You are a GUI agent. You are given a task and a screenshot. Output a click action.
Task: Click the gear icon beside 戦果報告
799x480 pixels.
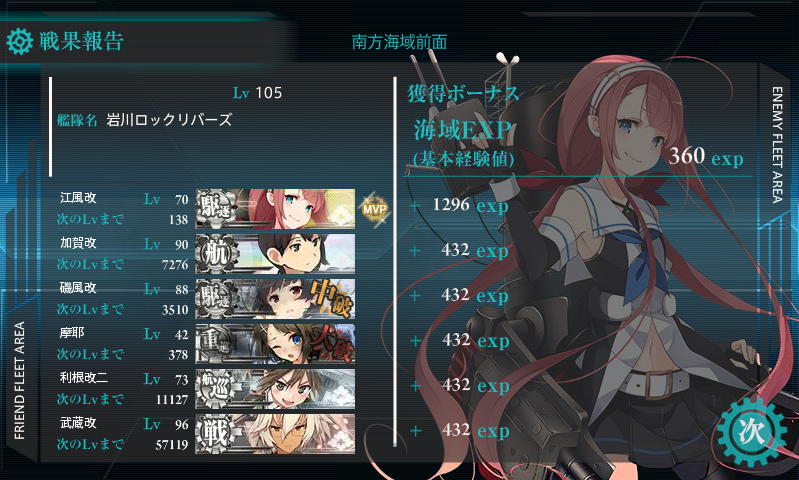[x=20, y=41]
